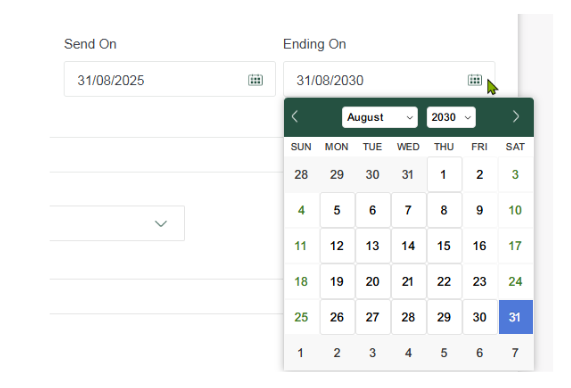Image resolution: width=571 pixels, height=388 pixels.
Task: Go to next month arrow
Action: (x=515, y=117)
